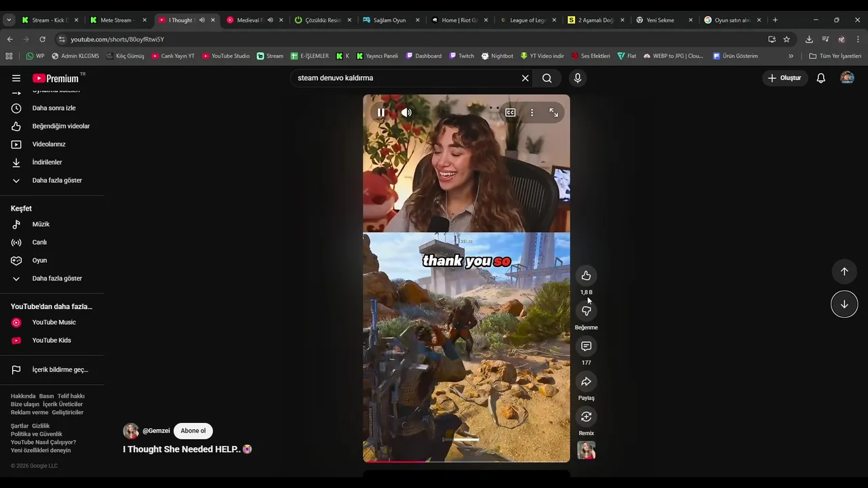Viewport: 868px width, 488px height.
Task: Open @Gemzei channel link
Action: coord(156,431)
